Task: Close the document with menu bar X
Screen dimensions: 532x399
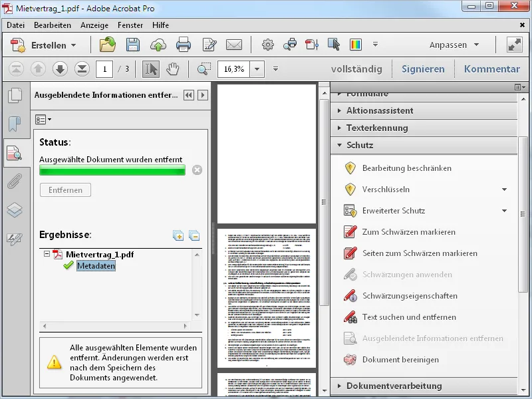Action: click(x=522, y=25)
